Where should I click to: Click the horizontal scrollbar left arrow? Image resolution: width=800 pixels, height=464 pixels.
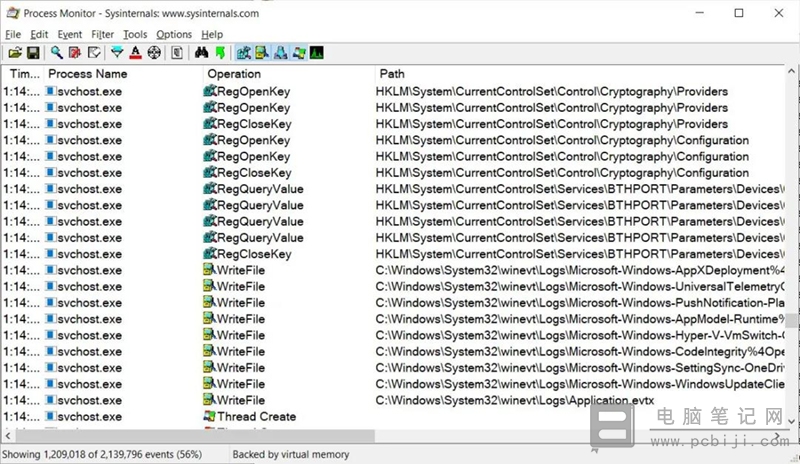[x=8, y=436]
